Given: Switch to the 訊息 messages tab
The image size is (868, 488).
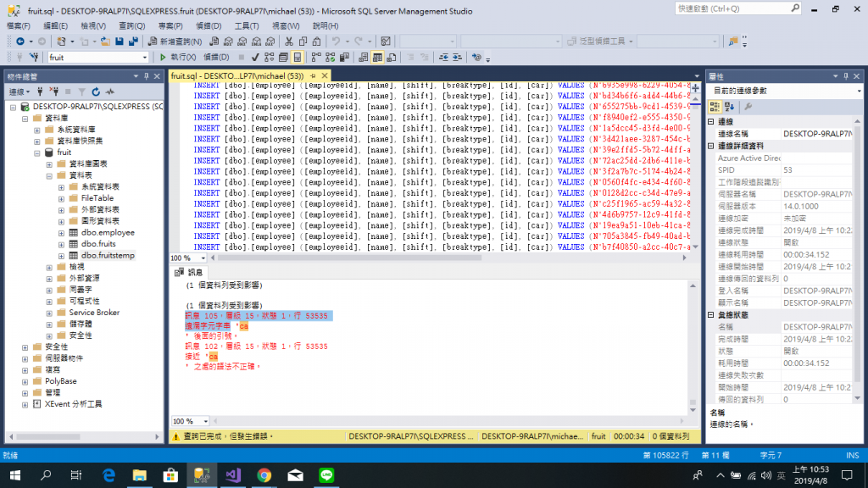Looking at the screenshot, I should pyautogui.click(x=189, y=272).
